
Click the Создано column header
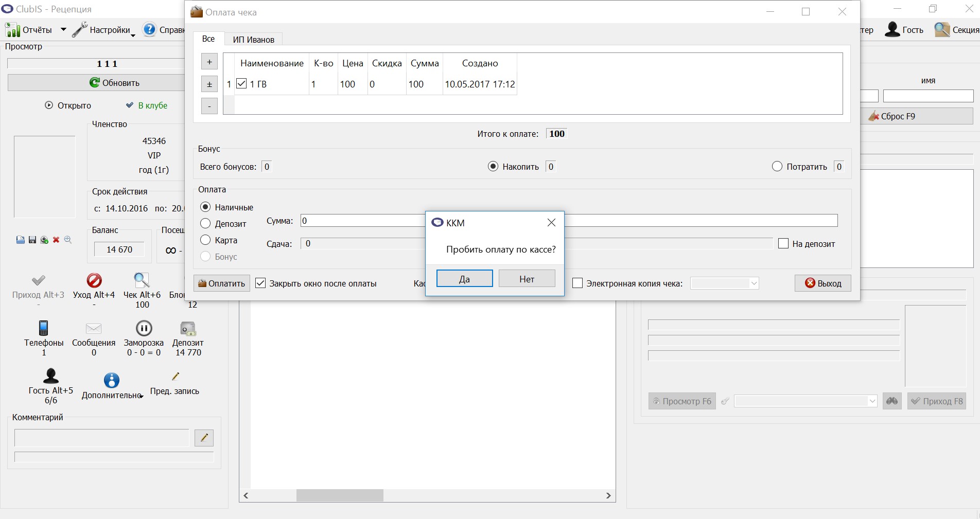pyautogui.click(x=480, y=63)
